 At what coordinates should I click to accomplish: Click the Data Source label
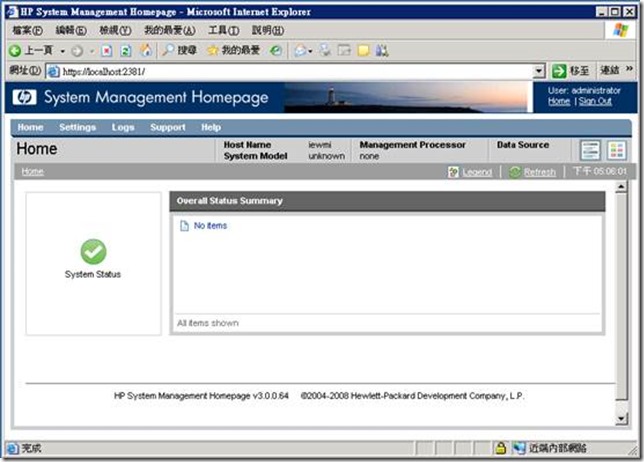click(523, 145)
